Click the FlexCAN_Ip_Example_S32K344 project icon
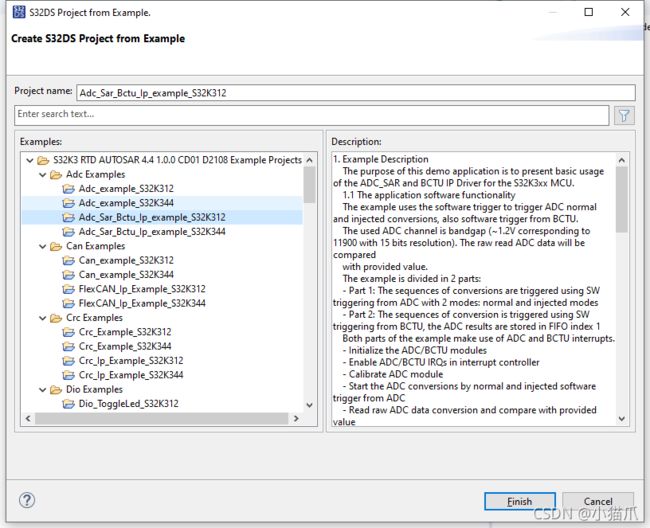 click(68, 303)
